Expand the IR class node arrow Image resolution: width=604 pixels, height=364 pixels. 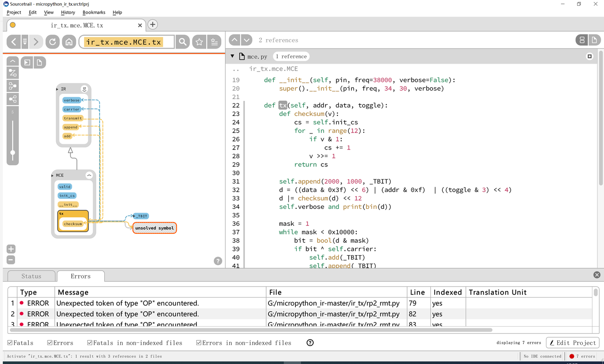click(58, 89)
